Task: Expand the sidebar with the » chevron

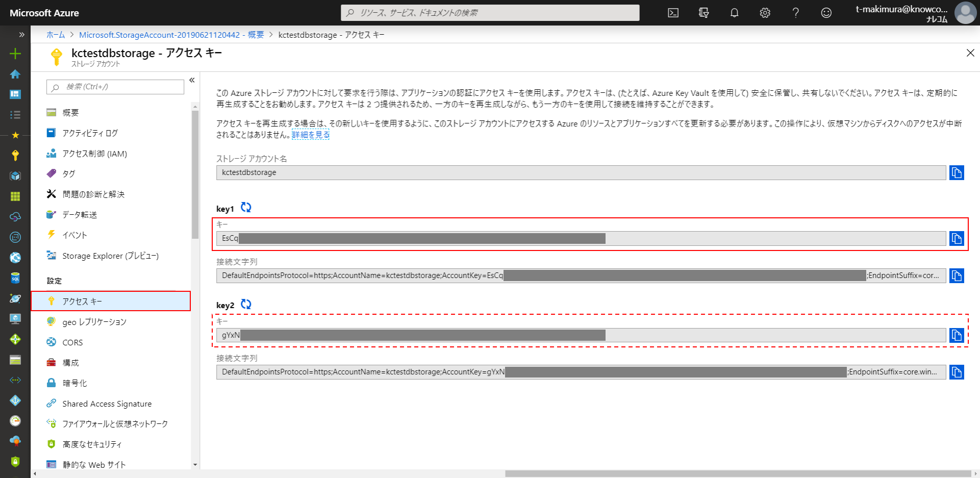Action: coord(21,34)
